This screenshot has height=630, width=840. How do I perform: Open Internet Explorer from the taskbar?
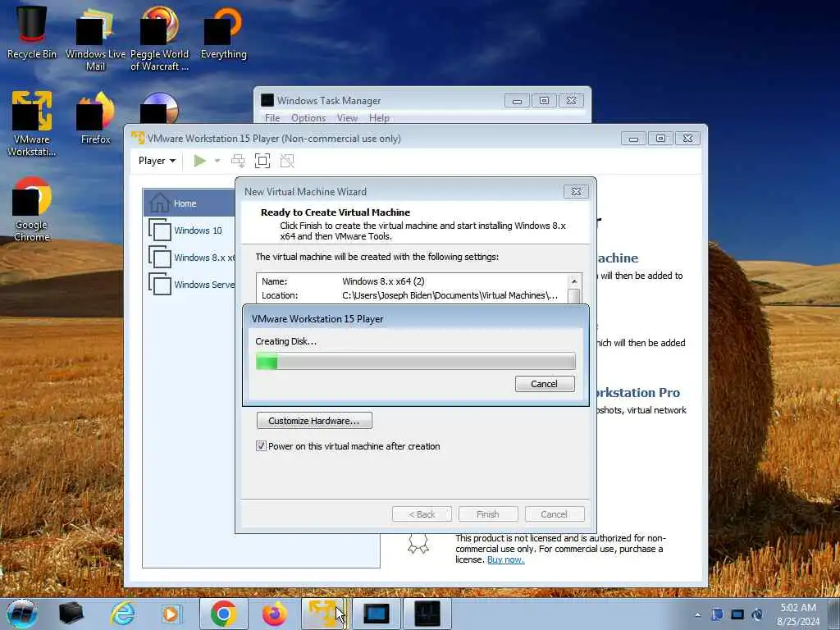click(123, 614)
